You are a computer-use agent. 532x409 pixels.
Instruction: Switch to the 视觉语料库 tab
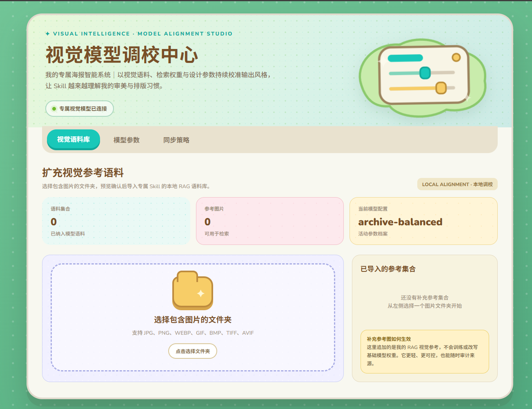click(73, 140)
